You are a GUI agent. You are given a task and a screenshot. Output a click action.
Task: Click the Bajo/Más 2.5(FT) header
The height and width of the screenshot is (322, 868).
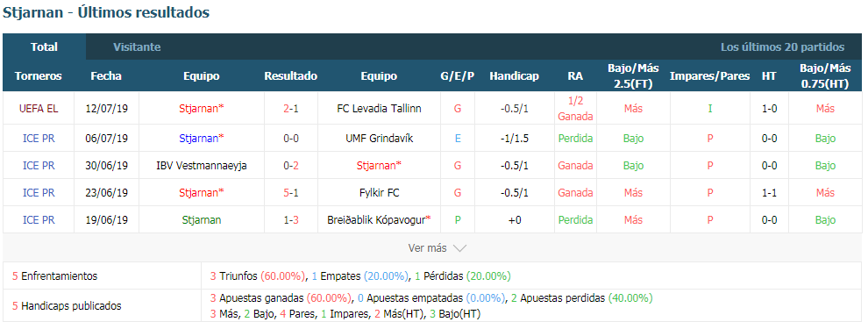tap(633, 76)
